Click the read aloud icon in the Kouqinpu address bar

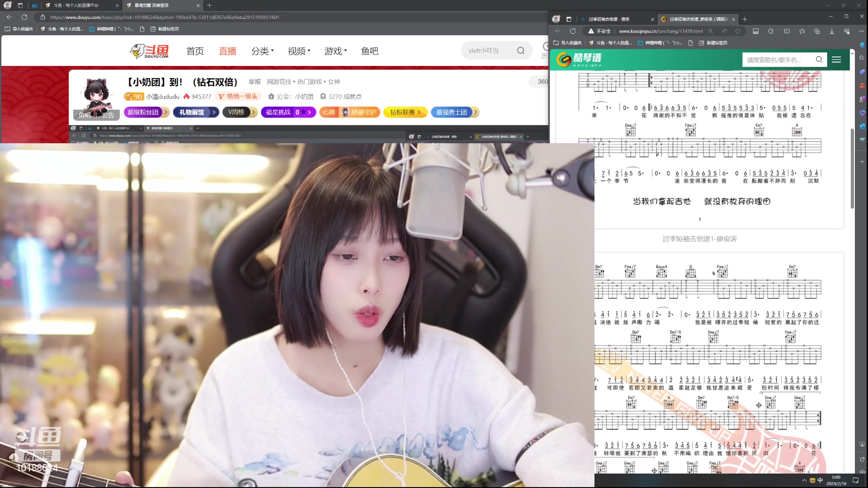click(x=724, y=31)
